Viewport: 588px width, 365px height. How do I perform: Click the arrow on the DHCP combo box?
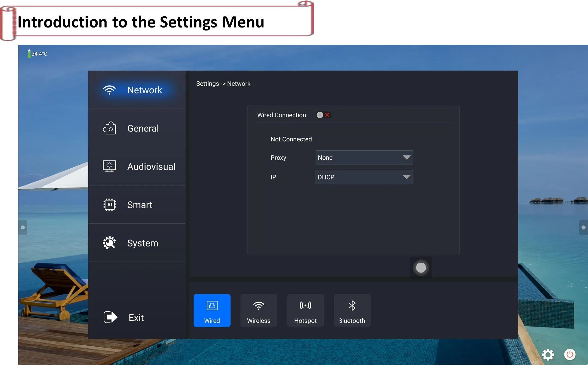coord(406,177)
